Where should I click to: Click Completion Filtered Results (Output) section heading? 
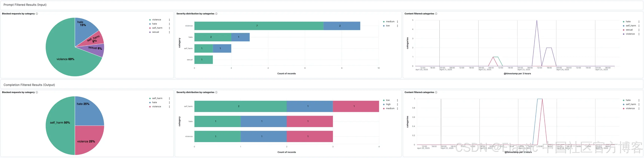[x=29, y=85]
